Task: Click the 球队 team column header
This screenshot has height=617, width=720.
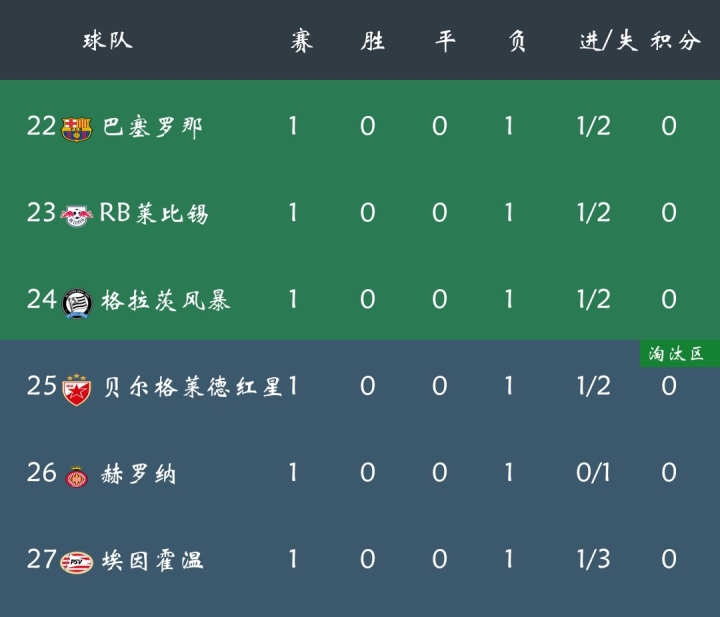Action: [x=107, y=41]
